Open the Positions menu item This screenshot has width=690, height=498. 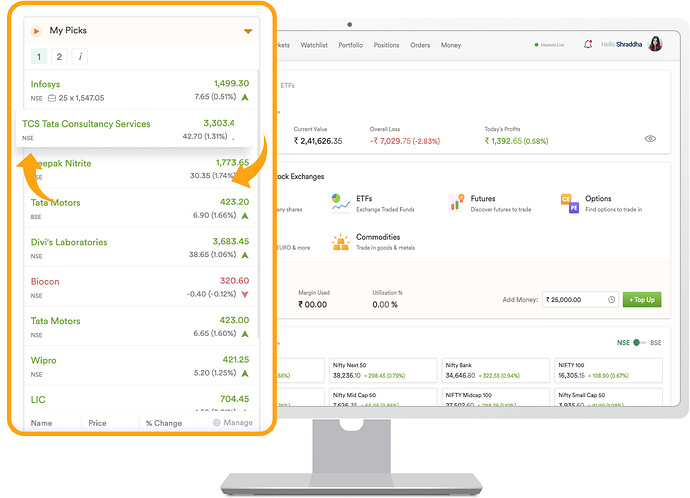pyautogui.click(x=386, y=45)
